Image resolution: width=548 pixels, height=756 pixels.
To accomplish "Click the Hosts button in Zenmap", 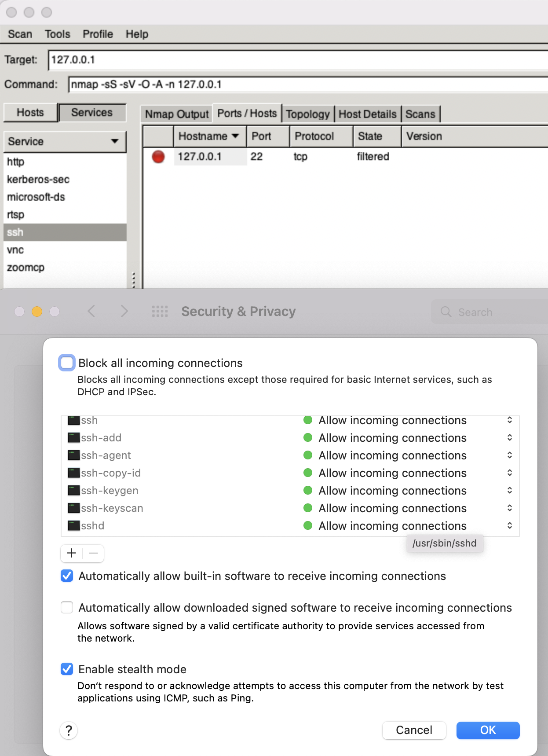I will tap(30, 113).
